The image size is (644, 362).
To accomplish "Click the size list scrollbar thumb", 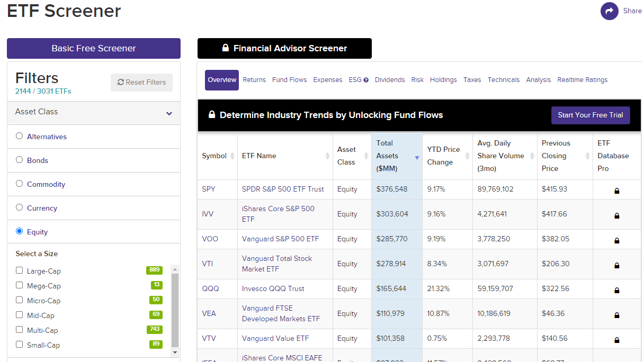I will click(x=175, y=310).
